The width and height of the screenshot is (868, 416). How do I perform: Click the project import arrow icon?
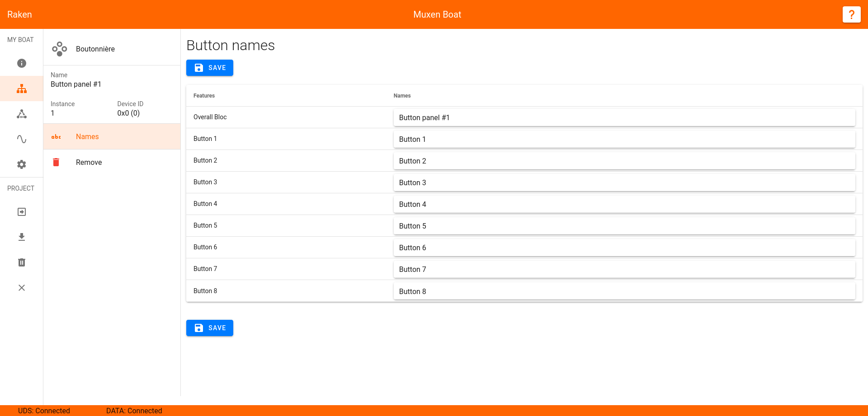point(22,212)
